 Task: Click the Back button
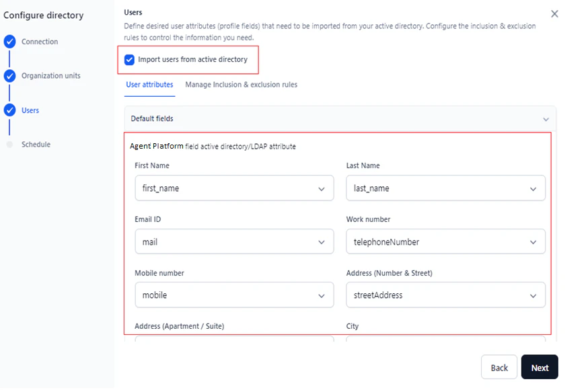point(499,367)
